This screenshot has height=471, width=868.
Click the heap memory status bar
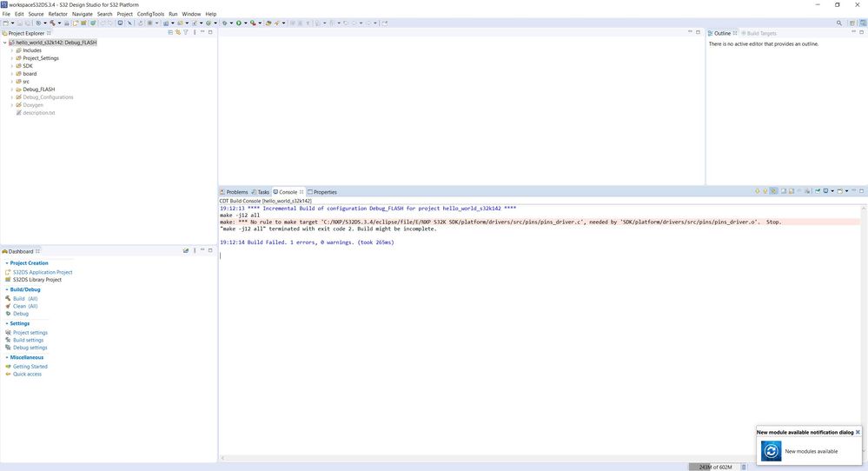[x=714, y=468]
